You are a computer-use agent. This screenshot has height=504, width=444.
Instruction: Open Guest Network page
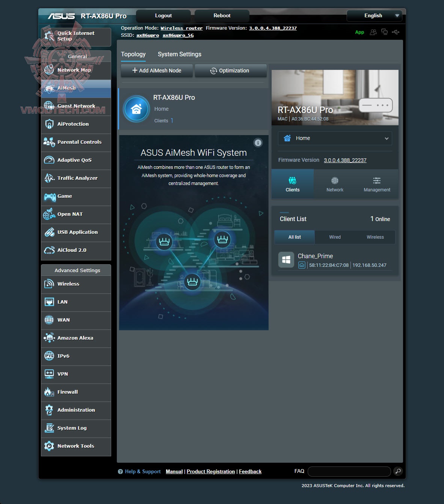[x=76, y=106]
